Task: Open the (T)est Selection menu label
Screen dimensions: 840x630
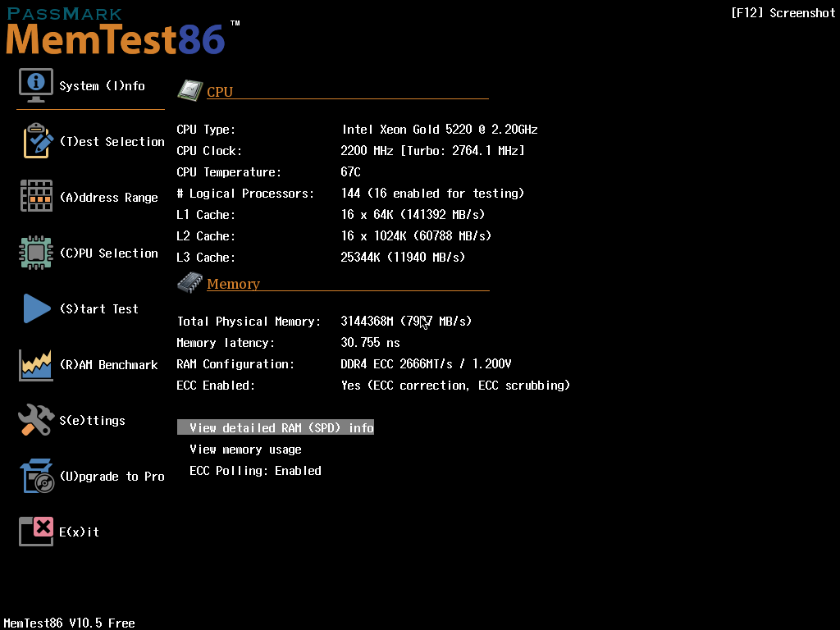Action: point(112,142)
